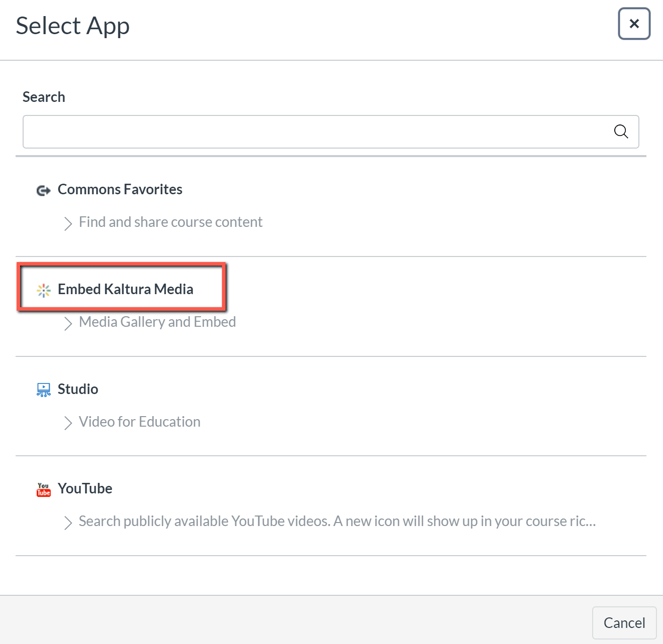Click the Kaltura starburst icon
Viewport: 663px width, 644px height.
[x=44, y=290]
